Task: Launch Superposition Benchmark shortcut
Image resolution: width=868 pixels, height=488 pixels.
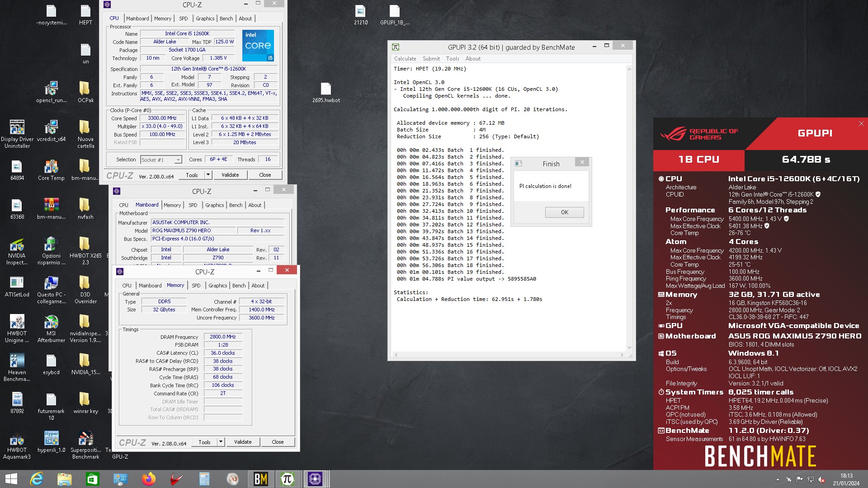Action: pyautogui.click(x=85, y=446)
